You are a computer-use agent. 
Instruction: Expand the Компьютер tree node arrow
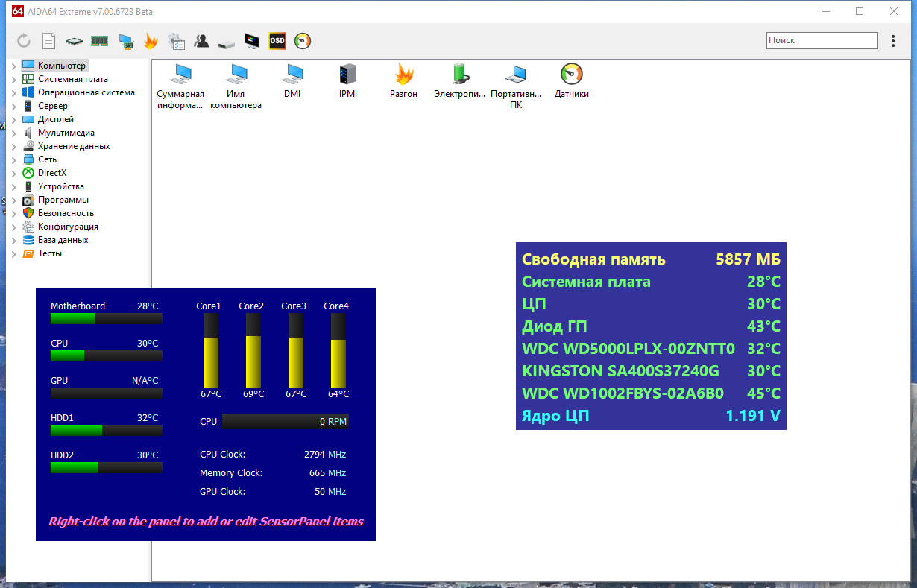[x=13, y=66]
